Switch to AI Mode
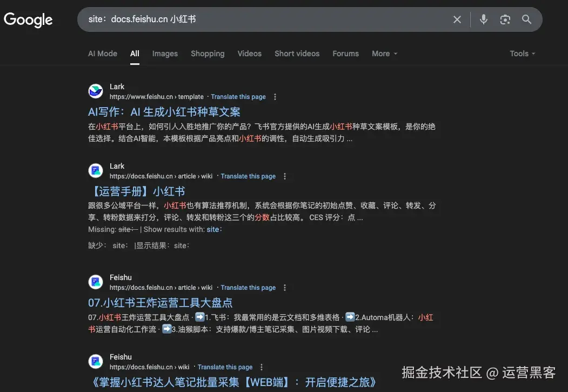 102,53
